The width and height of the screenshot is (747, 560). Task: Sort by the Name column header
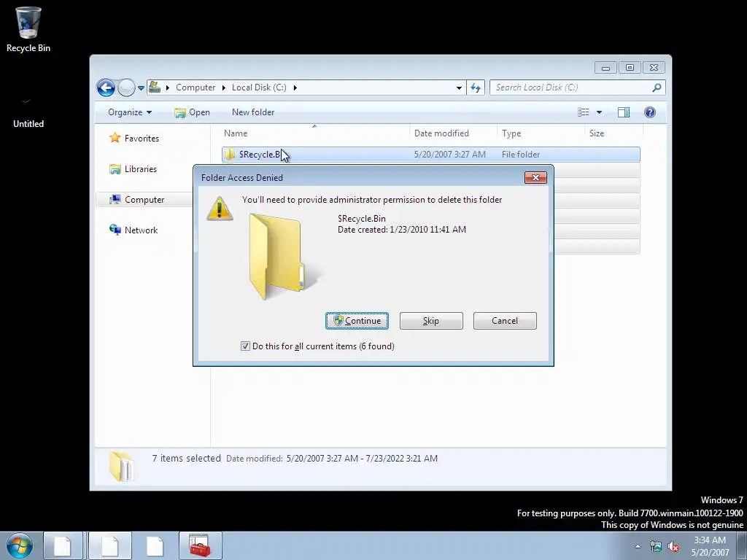314,133
